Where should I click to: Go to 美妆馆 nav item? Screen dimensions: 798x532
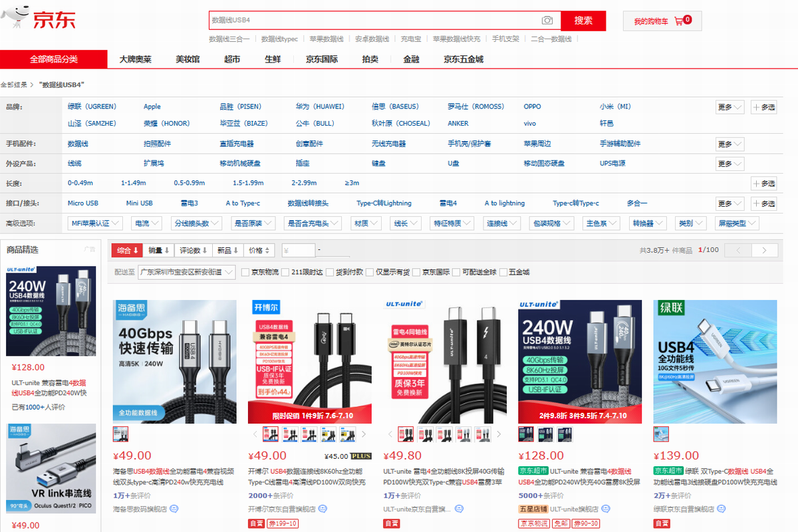[188, 59]
